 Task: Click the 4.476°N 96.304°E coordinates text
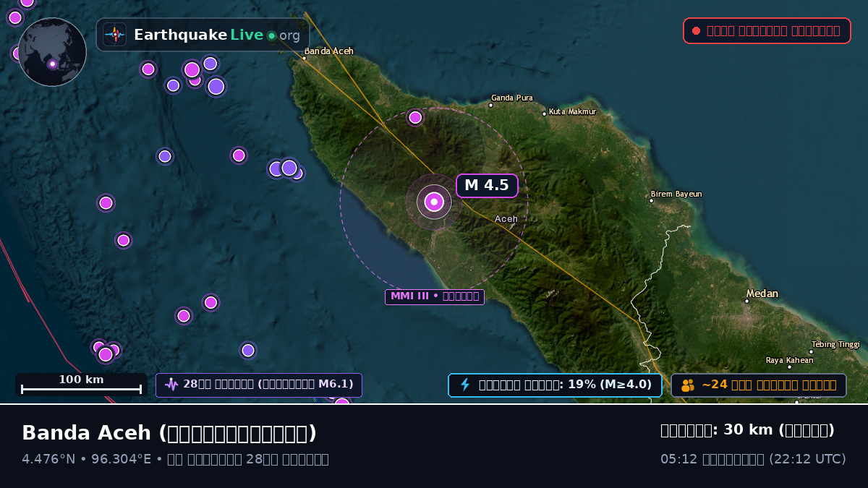87,459
